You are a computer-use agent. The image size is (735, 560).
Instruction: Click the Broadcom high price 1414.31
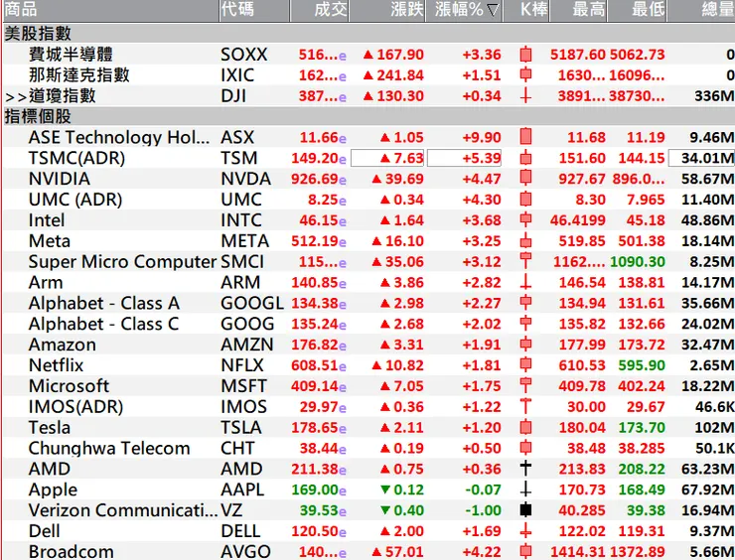tap(578, 552)
